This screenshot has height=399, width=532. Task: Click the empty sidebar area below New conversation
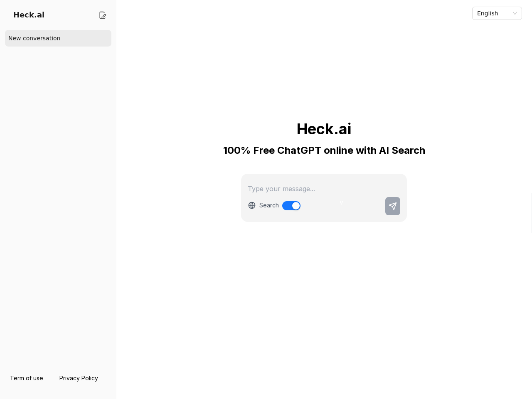(58, 208)
